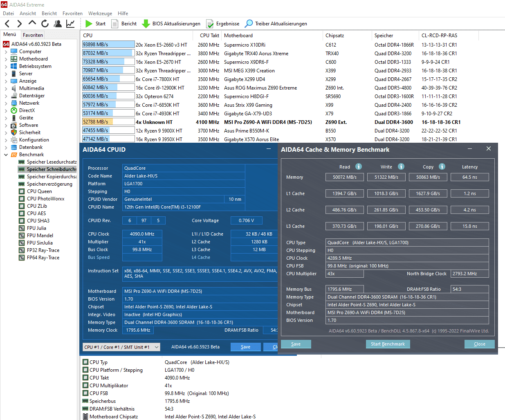Viewport: 505px width, 420px height.
Task: Expand the Motherboard tree node
Action: click(6, 59)
